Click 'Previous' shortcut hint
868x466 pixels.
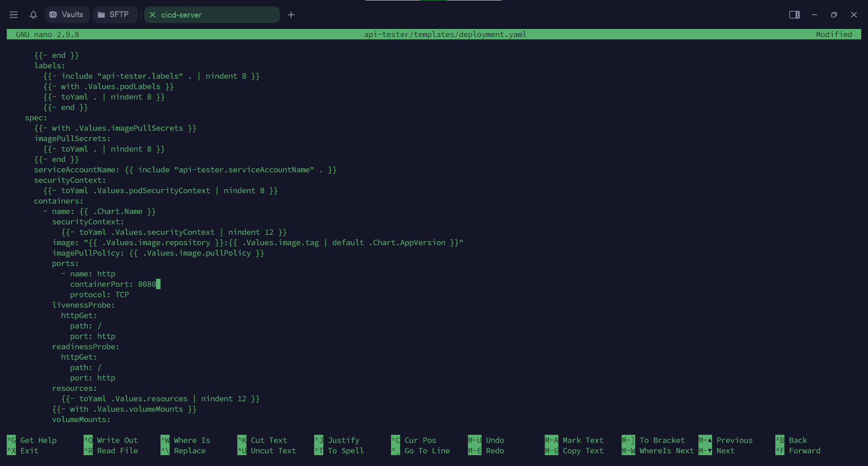pos(726,440)
